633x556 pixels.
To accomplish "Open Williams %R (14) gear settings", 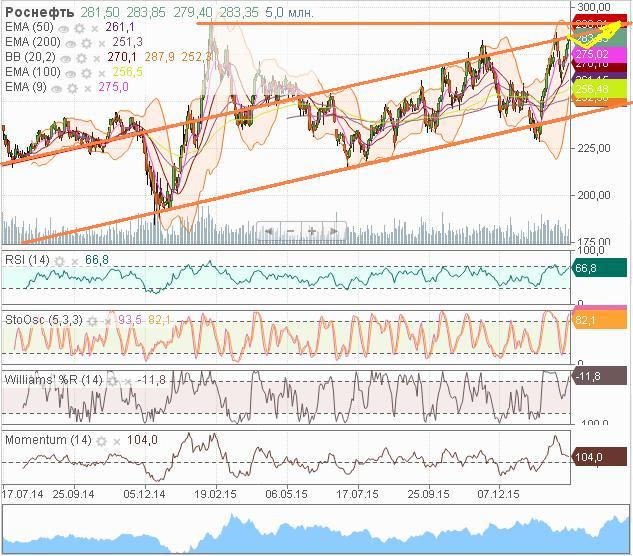I will click(x=112, y=381).
